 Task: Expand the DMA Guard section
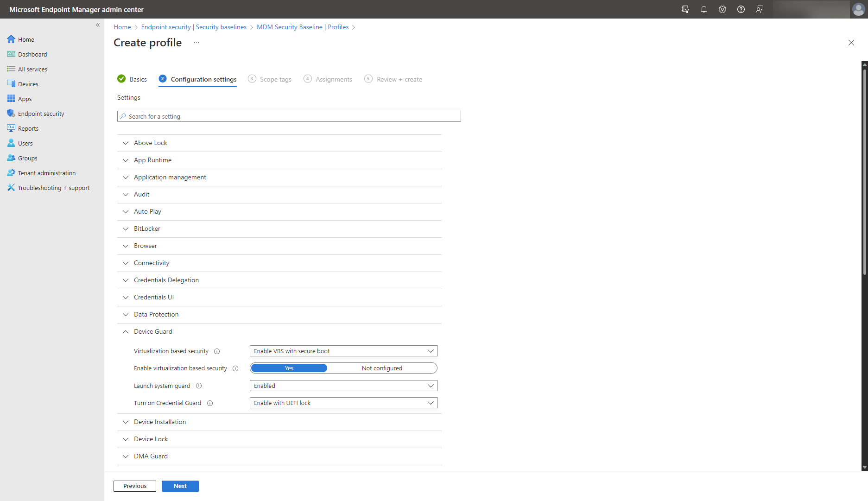(x=279, y=457)
